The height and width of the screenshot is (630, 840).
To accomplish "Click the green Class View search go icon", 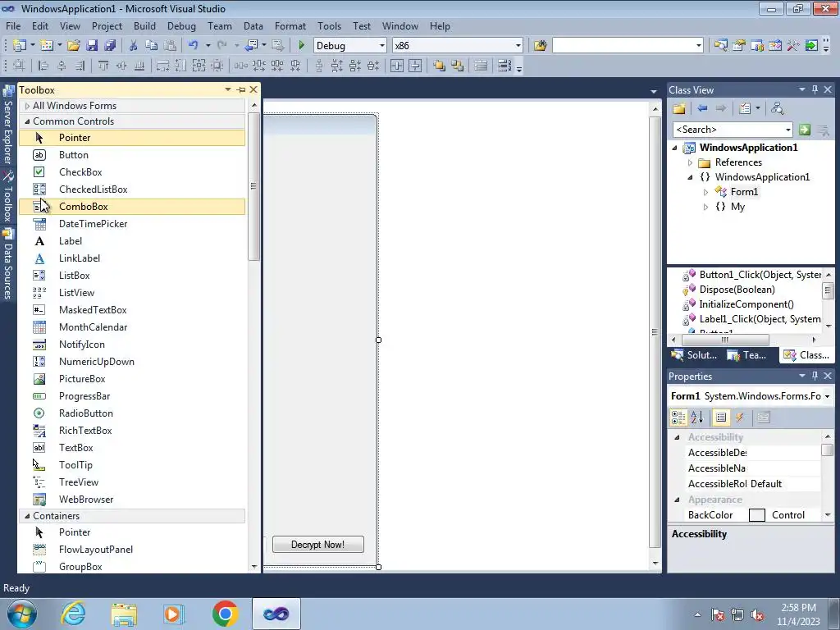I will [804, 130].
